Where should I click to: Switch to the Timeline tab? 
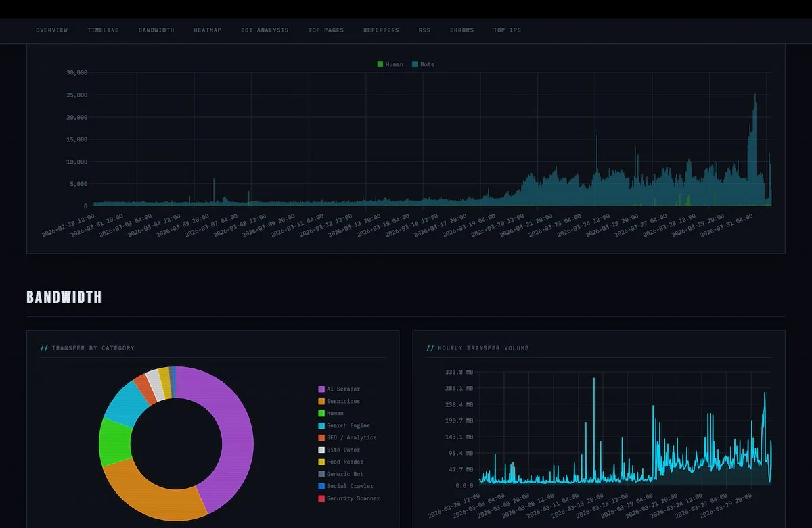click(x=103, y=30)
